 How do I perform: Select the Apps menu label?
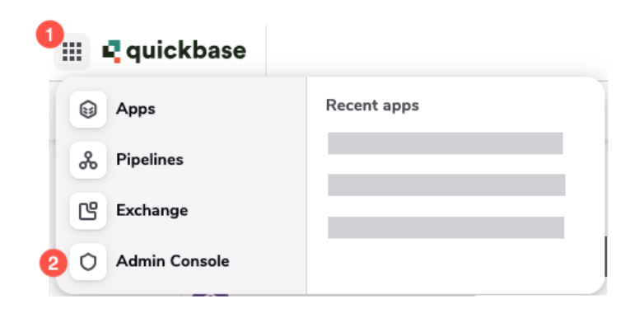tap(136, 109)
